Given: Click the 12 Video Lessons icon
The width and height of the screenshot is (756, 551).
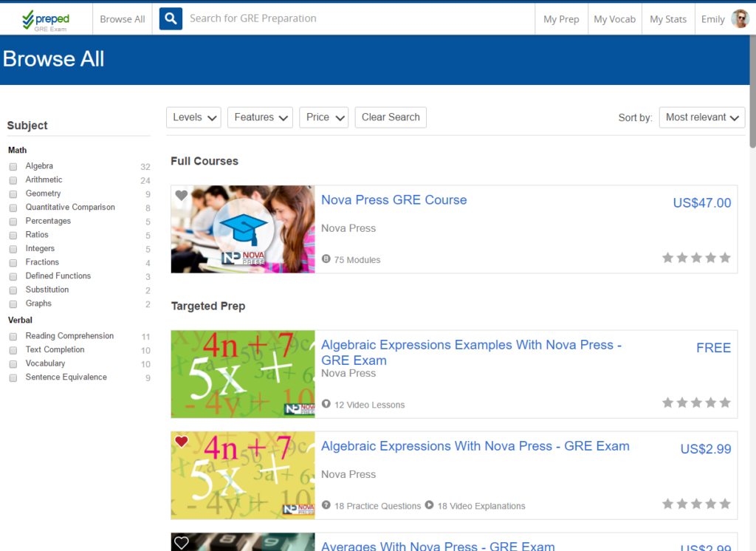Looking at the screenshot, I should pos(326,404).
